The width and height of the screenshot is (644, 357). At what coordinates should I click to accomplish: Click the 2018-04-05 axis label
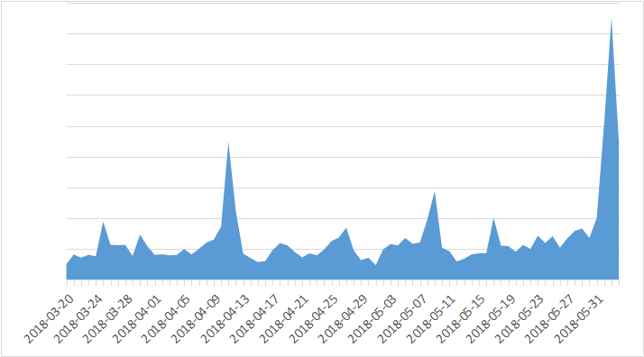point(167,319)
